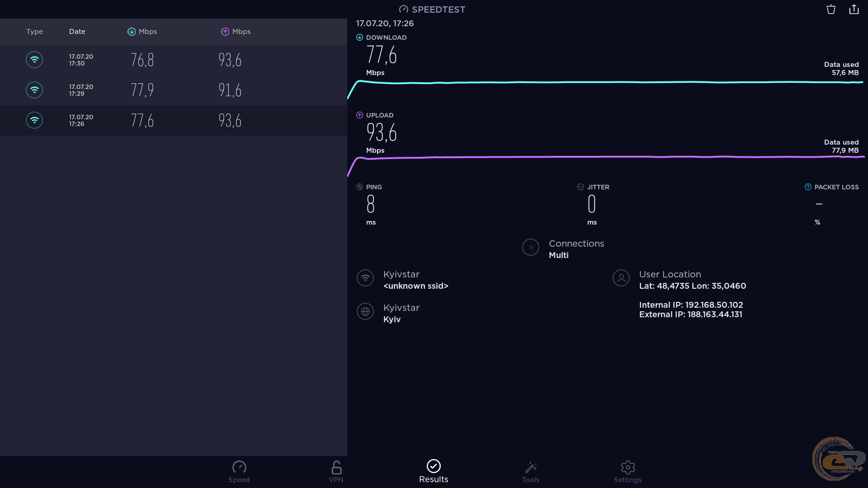Click the download speed graph line
This screenshot has width=868, height=488.
606,82
